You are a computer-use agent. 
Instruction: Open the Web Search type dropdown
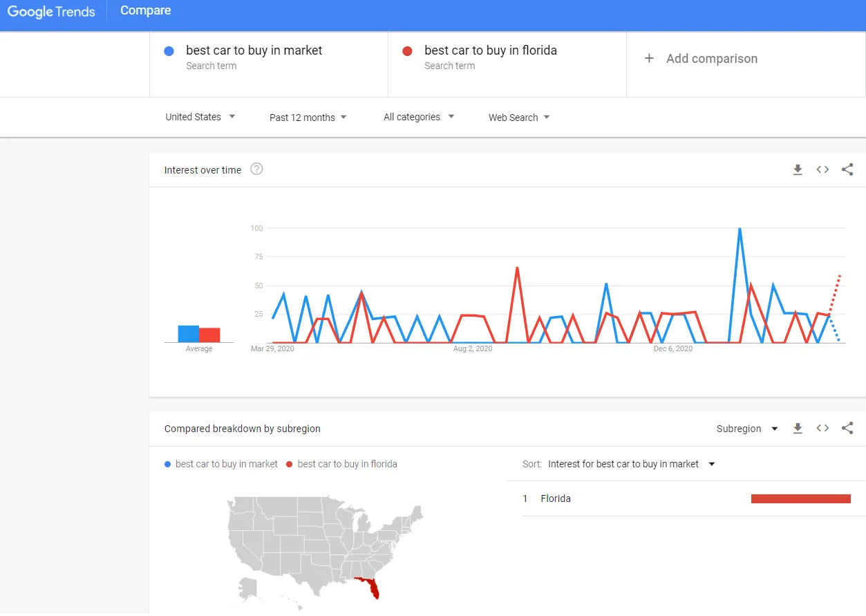519,118
